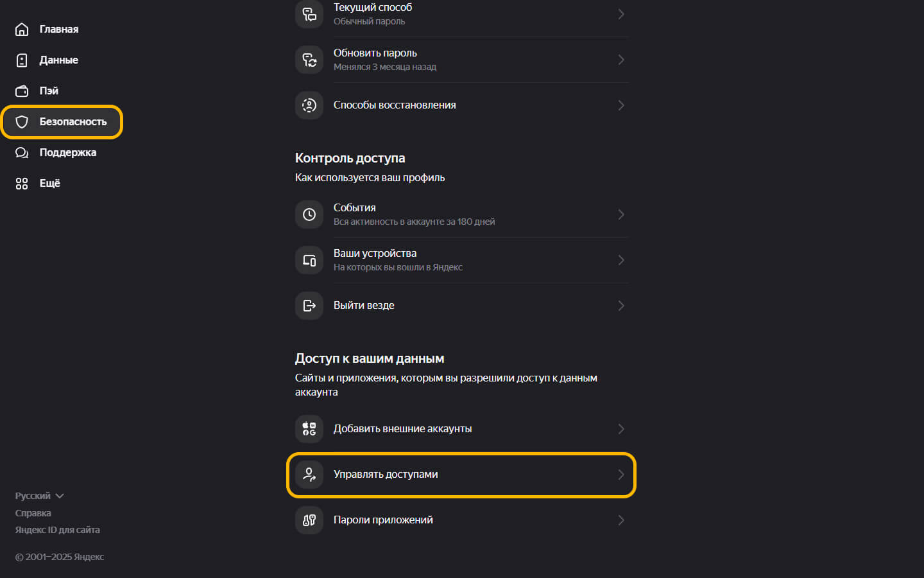Open the Справка help link

click(33, 513)
